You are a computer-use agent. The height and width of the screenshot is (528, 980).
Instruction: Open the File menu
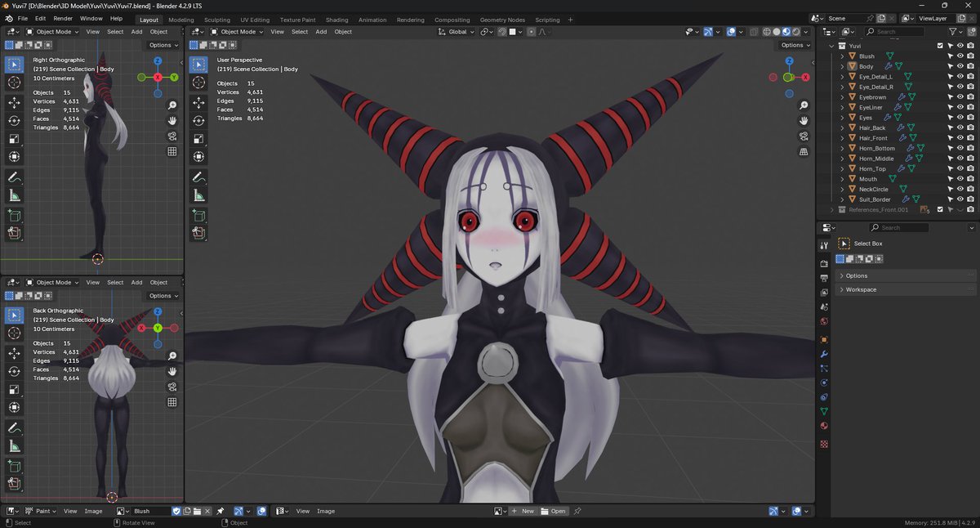click(x=23, y=18)
